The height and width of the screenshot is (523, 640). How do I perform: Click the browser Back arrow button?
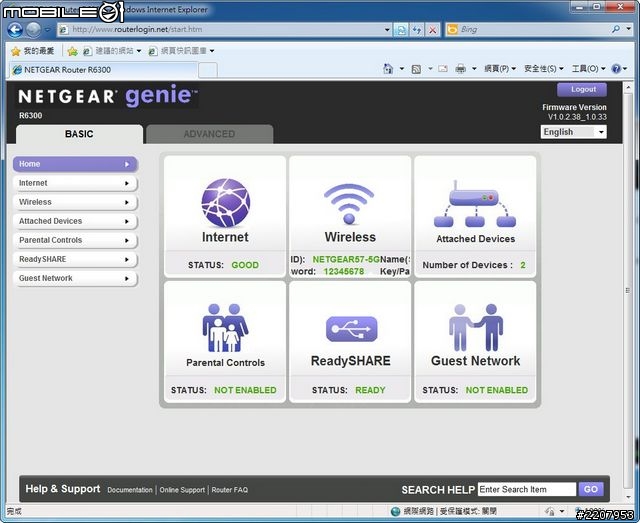point(15,29)
